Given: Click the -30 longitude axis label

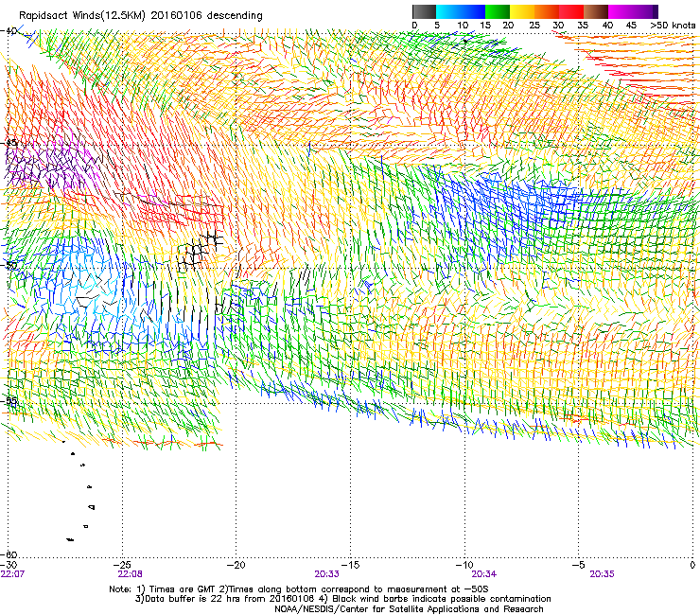Looking at the screenshot, I should click(x=9, y=566).
